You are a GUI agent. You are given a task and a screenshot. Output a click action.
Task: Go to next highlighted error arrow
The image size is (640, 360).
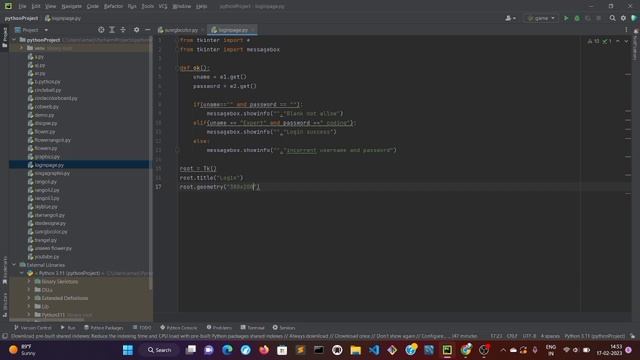coord(626,41)
